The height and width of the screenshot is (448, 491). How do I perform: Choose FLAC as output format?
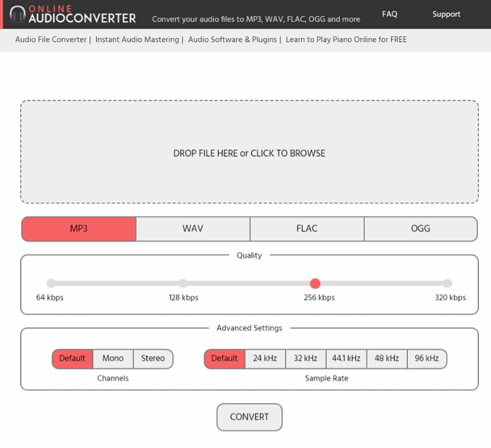[307, 228]
